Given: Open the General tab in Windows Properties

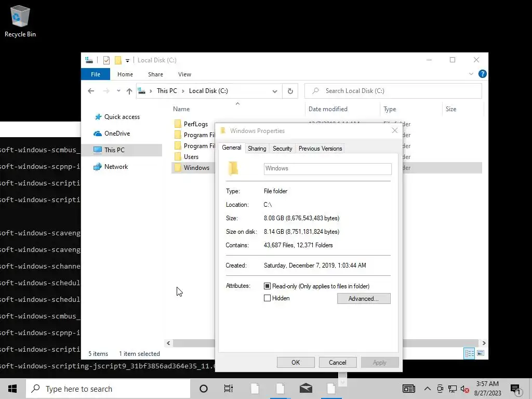Looking at the screenshot, I should pyautogui.click(x=232, y=148).
